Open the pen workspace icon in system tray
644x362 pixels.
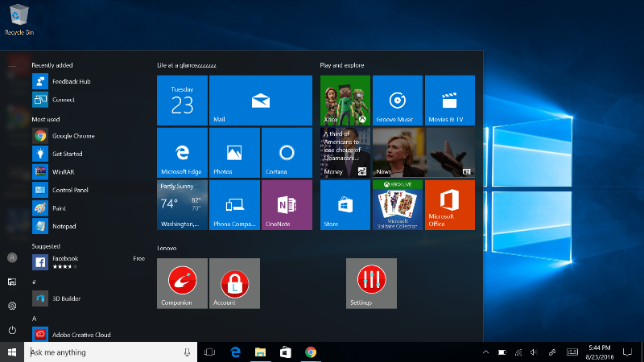(552, 352)
